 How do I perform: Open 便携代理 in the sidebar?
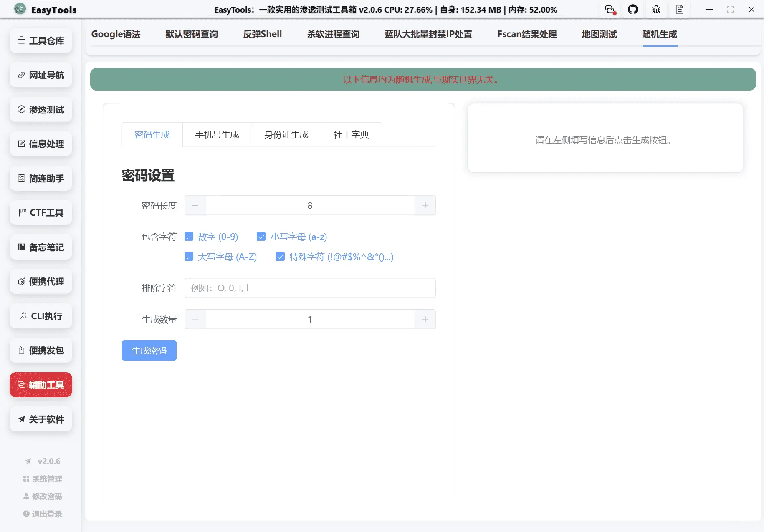click(x=40, y=281)
